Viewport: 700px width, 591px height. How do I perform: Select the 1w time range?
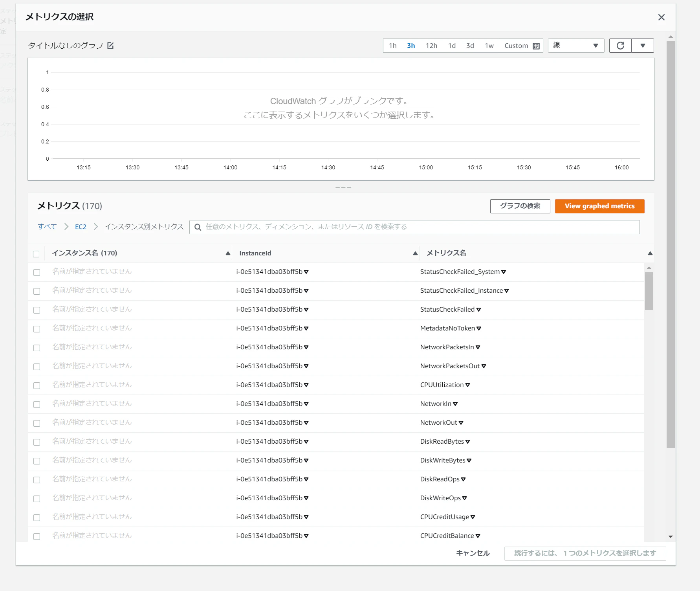489,46
